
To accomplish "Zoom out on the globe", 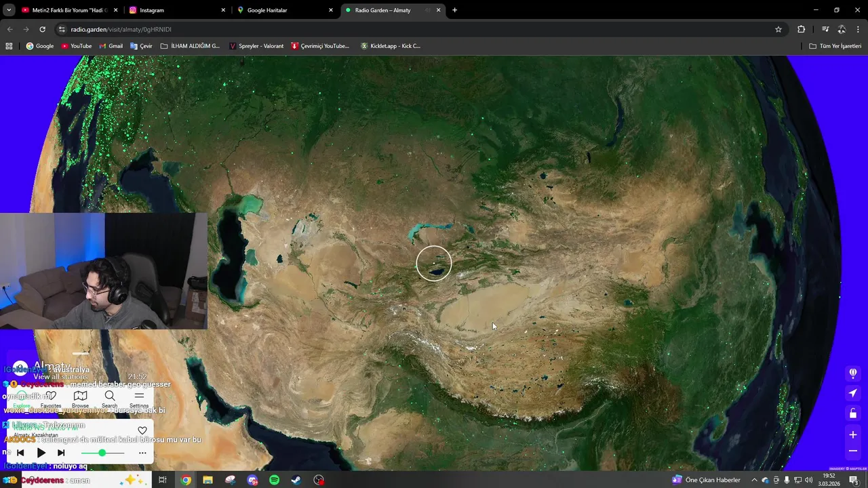I will pos(853,451).
